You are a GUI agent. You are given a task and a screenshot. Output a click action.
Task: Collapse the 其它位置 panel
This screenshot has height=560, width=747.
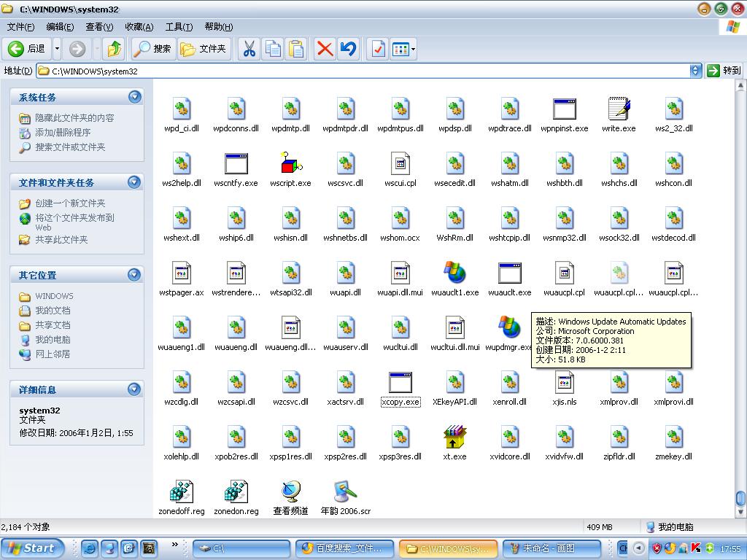tap(135, 275)
